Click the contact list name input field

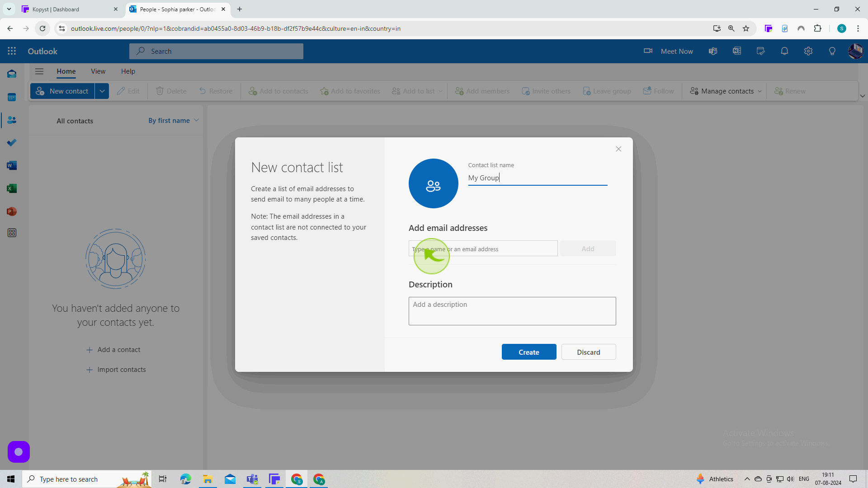[x=538, y=178]
